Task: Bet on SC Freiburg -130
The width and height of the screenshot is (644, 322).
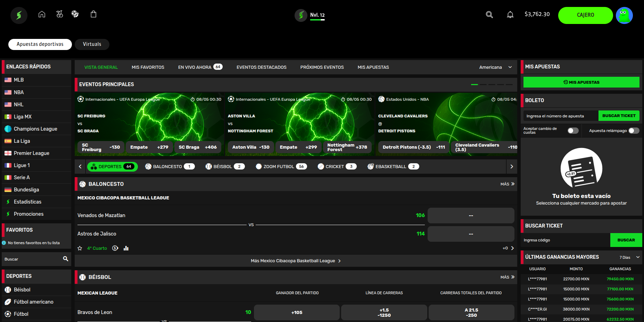Action: pos(101,147)
